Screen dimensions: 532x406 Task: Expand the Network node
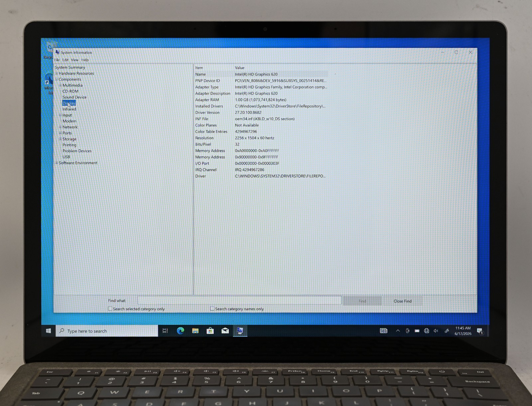click(60, 127)
